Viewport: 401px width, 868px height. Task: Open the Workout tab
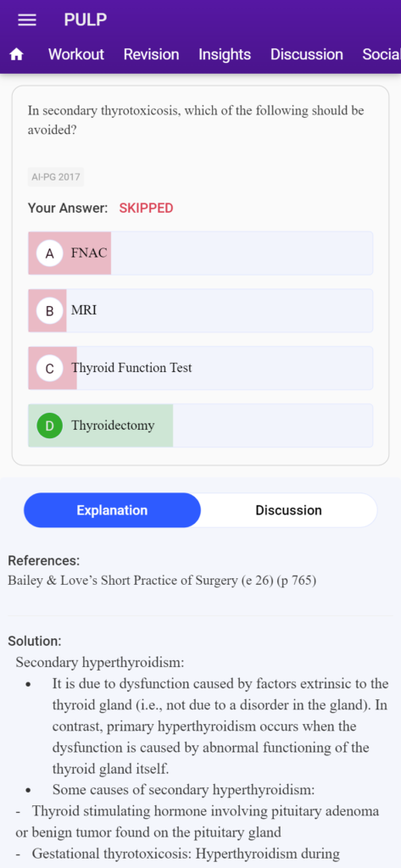tap(76, 54)
